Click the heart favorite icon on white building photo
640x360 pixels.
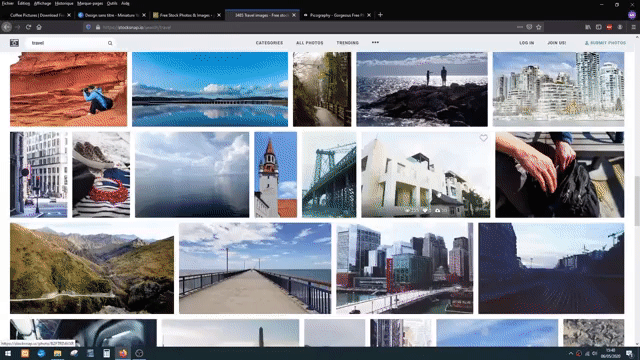click(x=483, y=138)
